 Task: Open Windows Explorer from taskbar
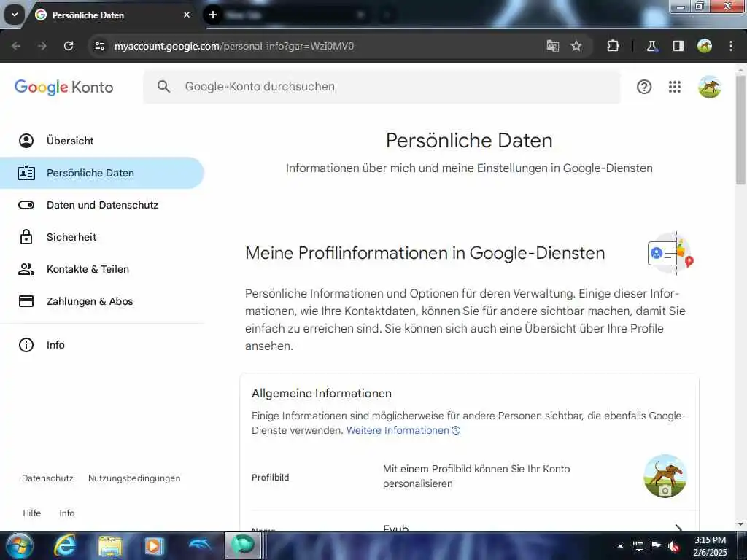point(109,546)
